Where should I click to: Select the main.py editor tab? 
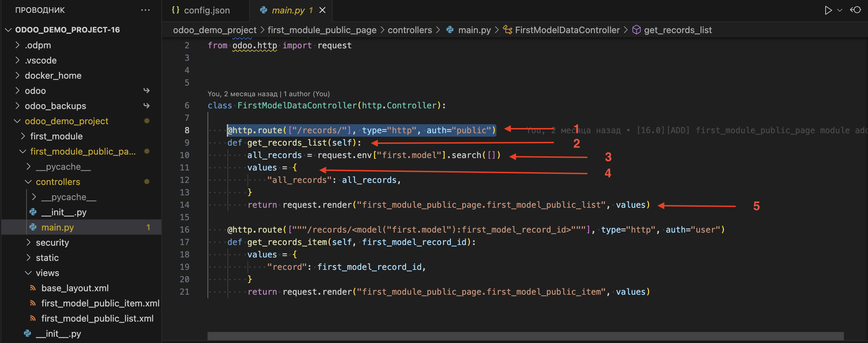291,10
